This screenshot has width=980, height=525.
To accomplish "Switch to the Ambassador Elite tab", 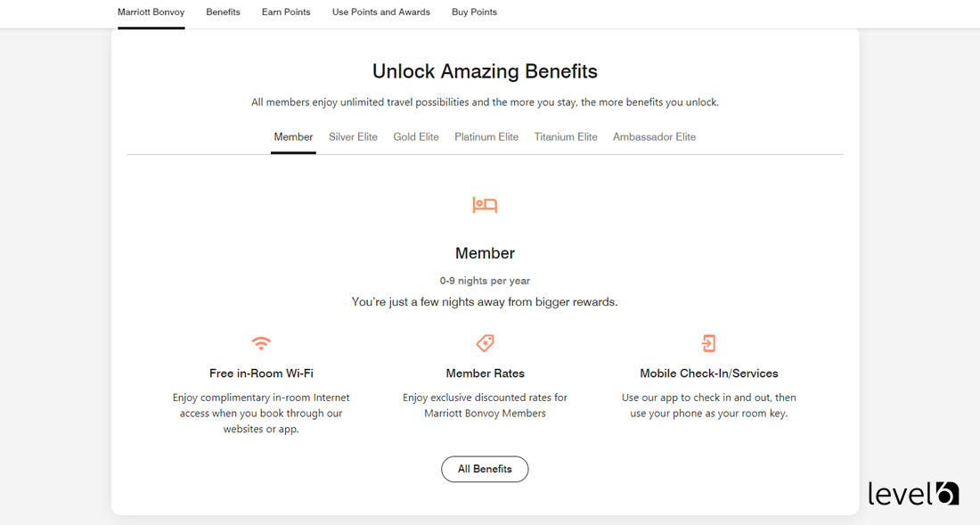I will point(654,136).
